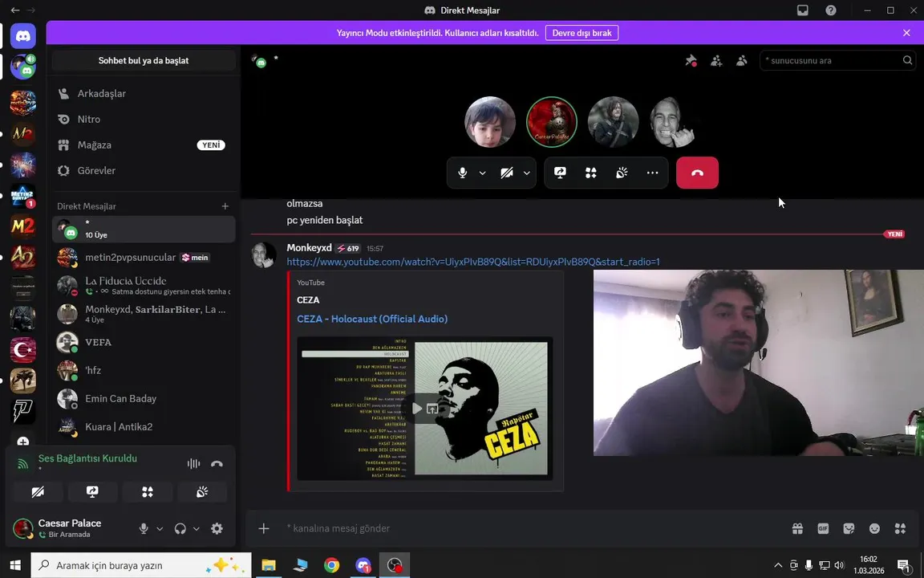This screenshot has width=924, height=578.
Task: Open metin2pvpsunucular direct message
Action: click(x=144, y=257)
